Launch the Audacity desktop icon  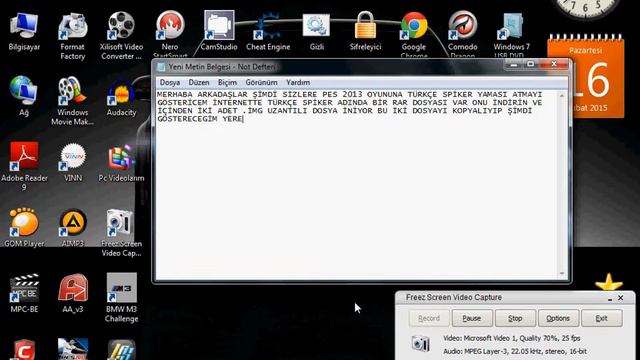[x=121, y=92]
